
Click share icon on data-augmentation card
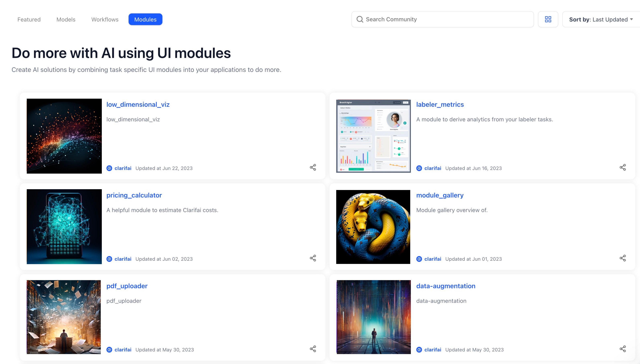(x=623, y=349)
